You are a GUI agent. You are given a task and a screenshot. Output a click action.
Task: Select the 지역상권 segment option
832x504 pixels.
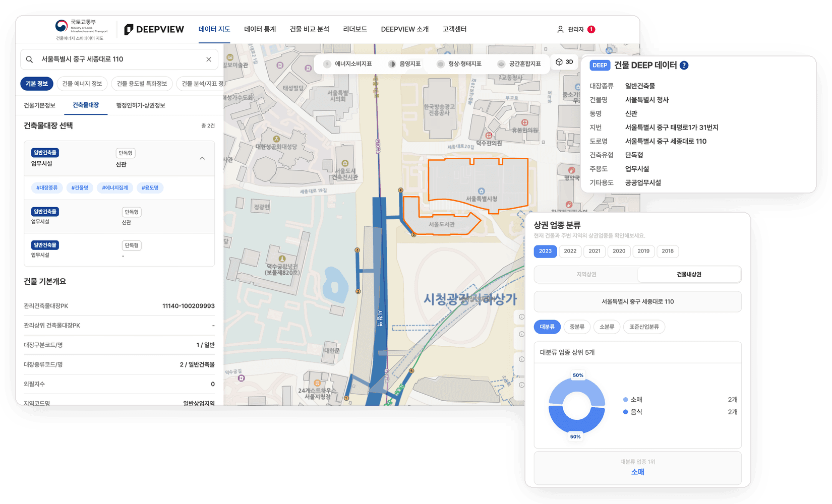(586, 274)
